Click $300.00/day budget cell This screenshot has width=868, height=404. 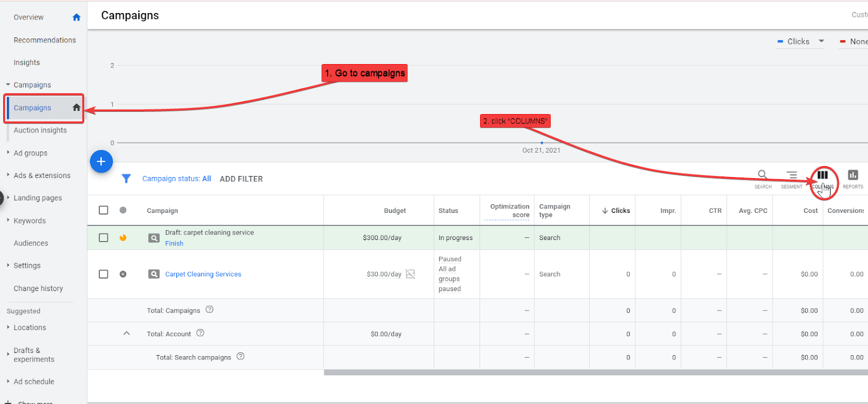coord(382,238)
